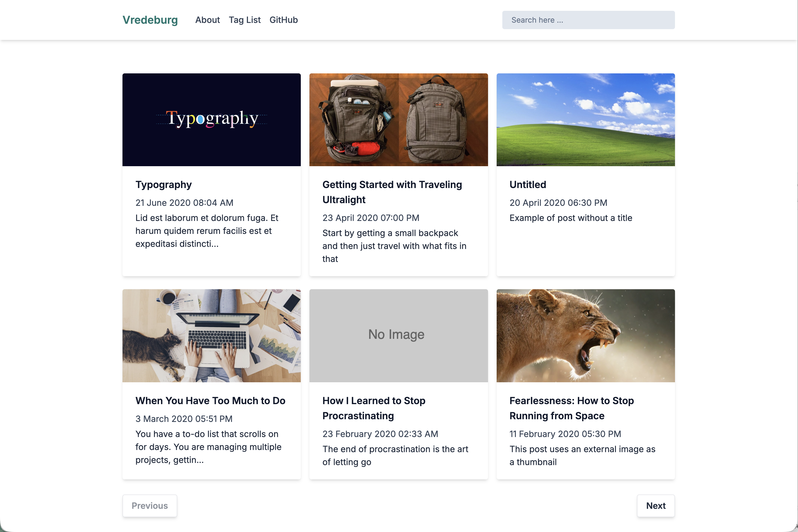Go to the GitHub link
Screen dimensions: 798x532
(x=283, y=20)
